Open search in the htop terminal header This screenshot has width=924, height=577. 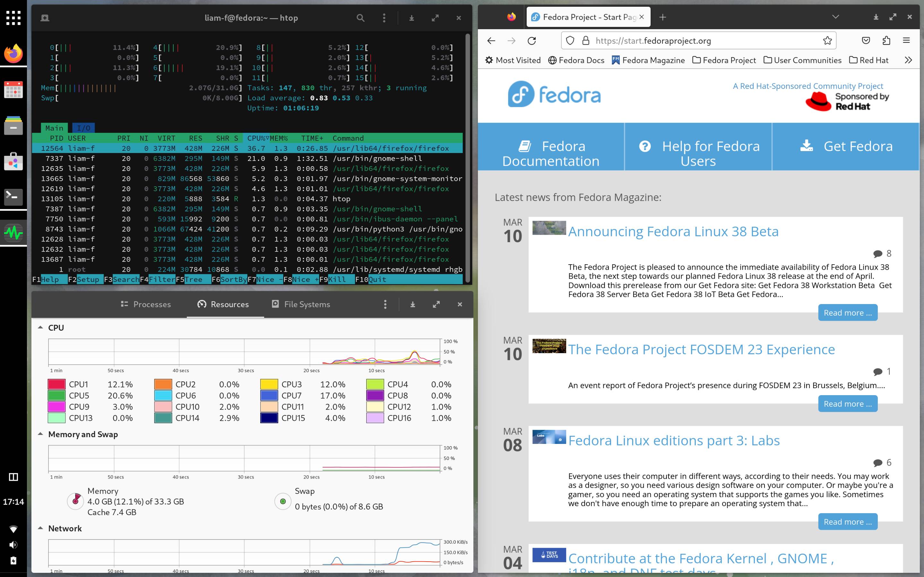tap(360, 18)
